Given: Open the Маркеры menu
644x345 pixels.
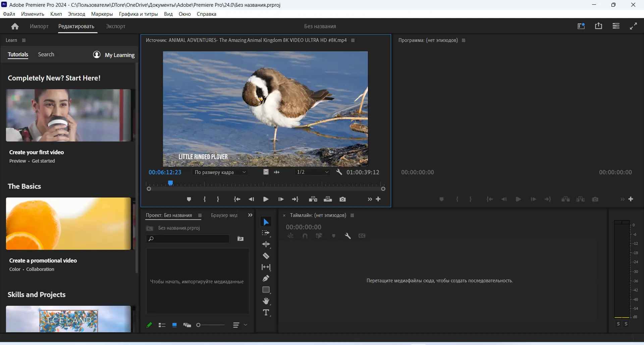Looking at the screenshot, I should (x=102, y=14).
